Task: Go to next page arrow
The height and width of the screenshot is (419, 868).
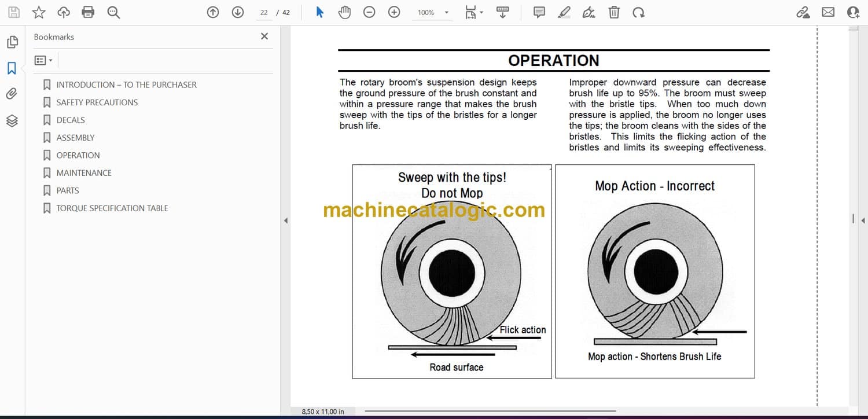Action: click(x=238, y=12)
